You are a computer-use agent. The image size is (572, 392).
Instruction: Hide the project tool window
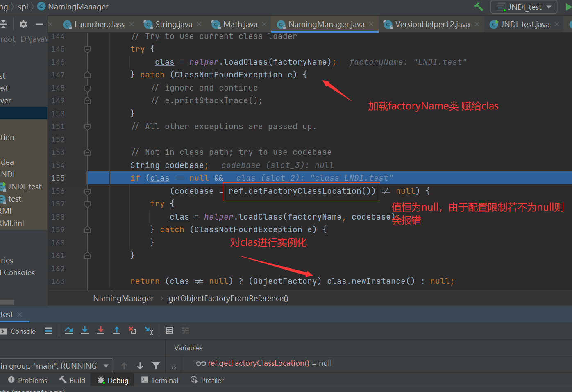[39, 24]
